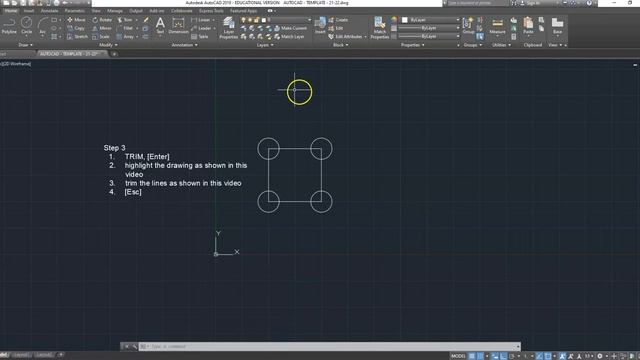Activate the Rotate command
The width and height of the screenshot is (640, 360).
pos(102,20)
